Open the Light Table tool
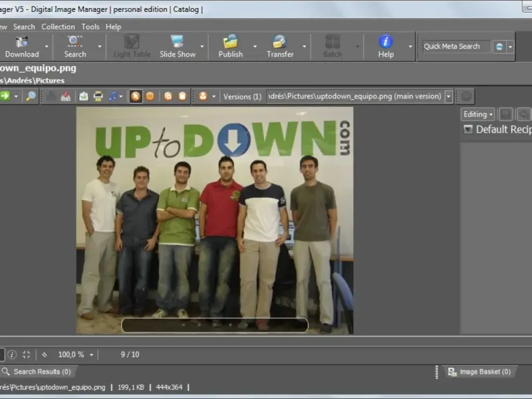Image resolution: width=532 pixels, height=399 pixels. click(132, 47)
